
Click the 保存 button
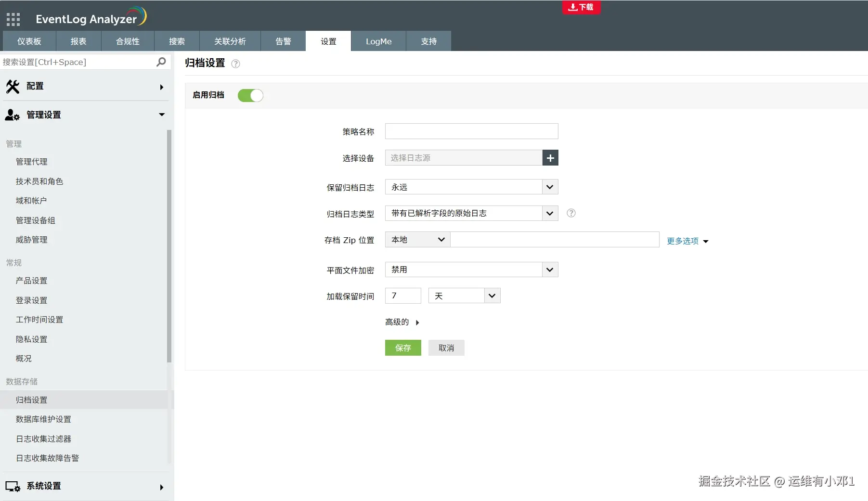pyautogui.click(x=403, y=348)
